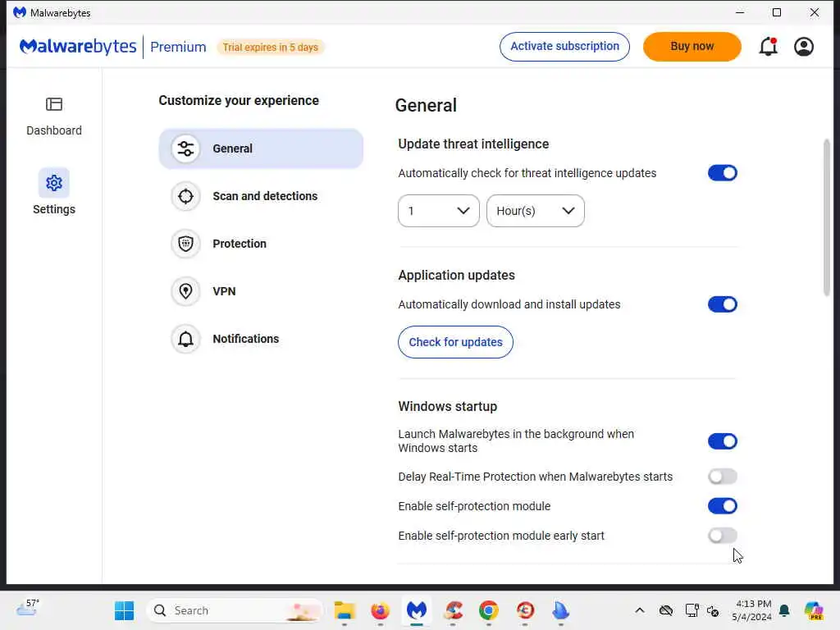Click Malwarebytes taskbar icon
840x630 pixels.
click(x=416, y=610)
